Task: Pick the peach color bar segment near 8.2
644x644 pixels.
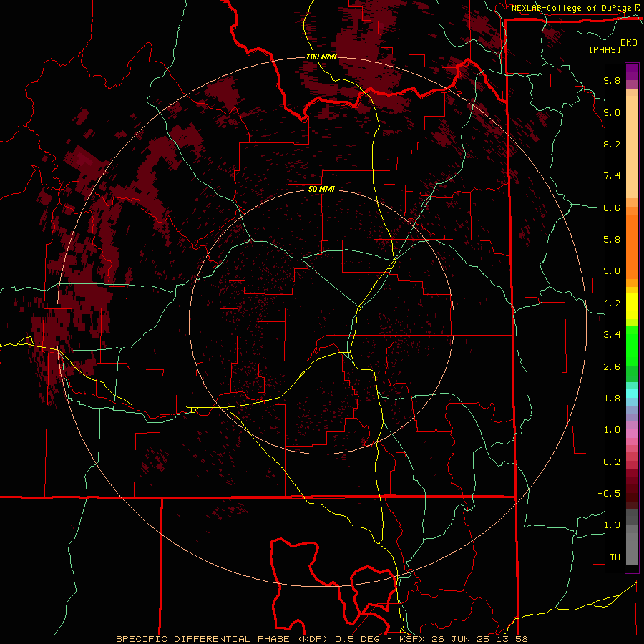Action: point(632,147)
